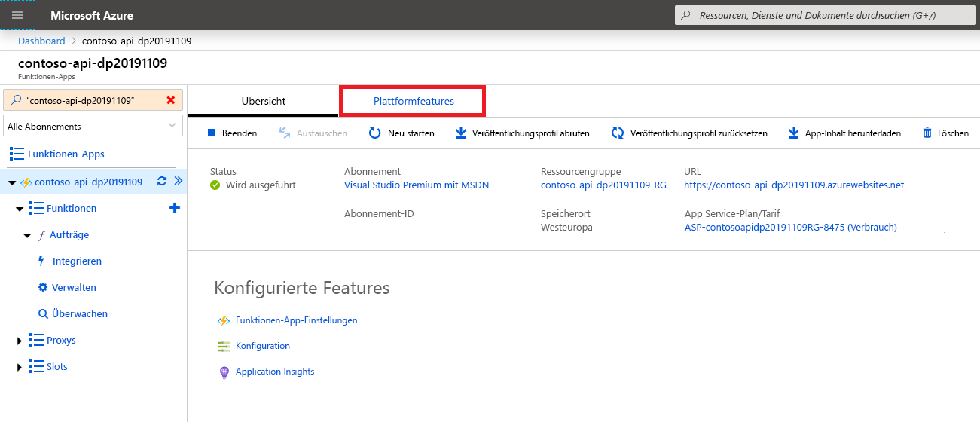Collapse sidebar with double chevron icon

(x=179, y=181)
